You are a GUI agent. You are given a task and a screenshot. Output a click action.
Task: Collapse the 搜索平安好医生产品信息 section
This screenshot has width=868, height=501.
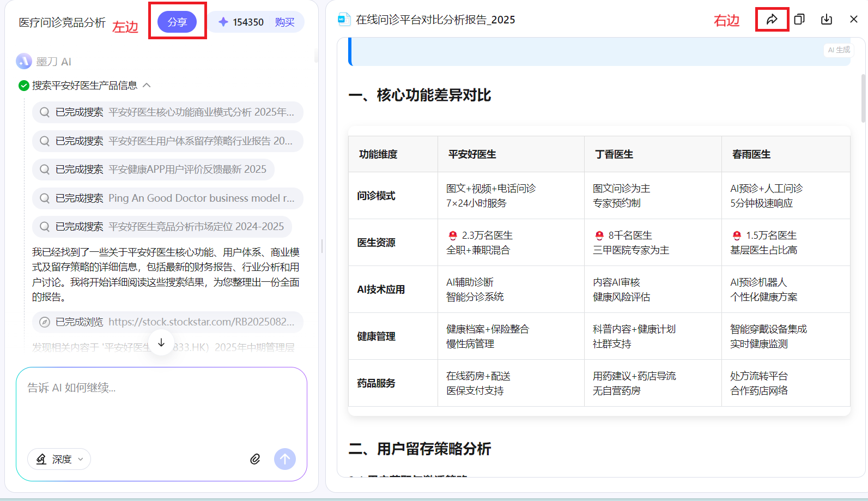click(x=147, y=86)
